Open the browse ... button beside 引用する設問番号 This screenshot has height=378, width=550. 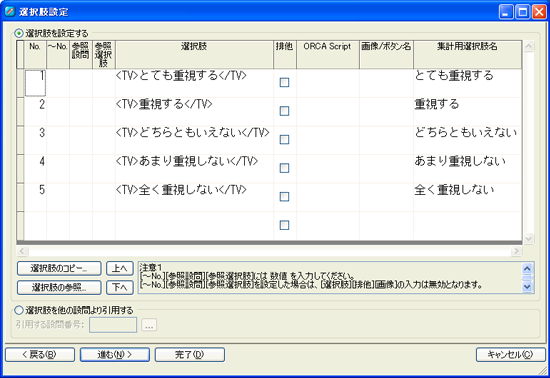pos(149,325)
